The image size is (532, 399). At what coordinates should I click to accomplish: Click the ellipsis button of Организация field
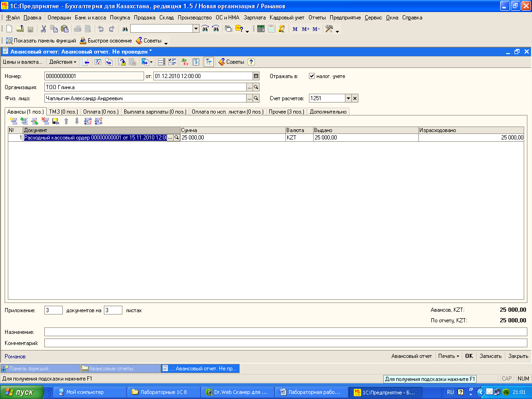249,87
